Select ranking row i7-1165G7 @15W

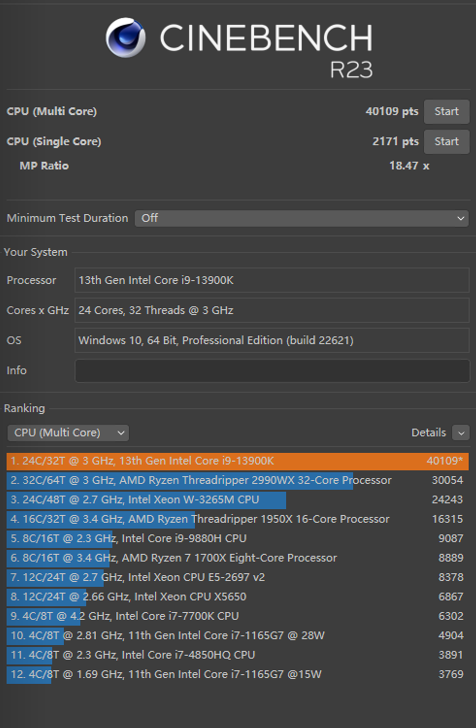238,675
